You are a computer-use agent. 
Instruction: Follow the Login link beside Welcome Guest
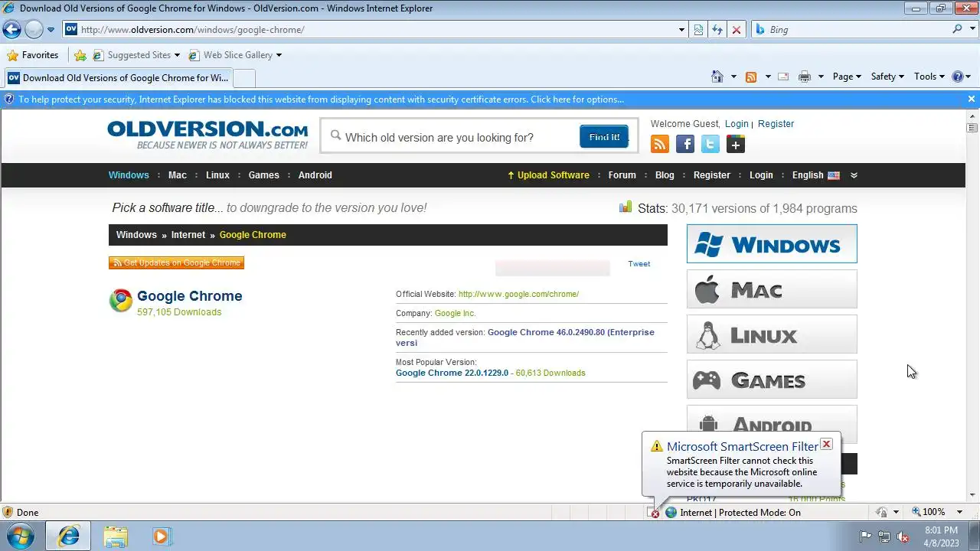tap(737, 124)
